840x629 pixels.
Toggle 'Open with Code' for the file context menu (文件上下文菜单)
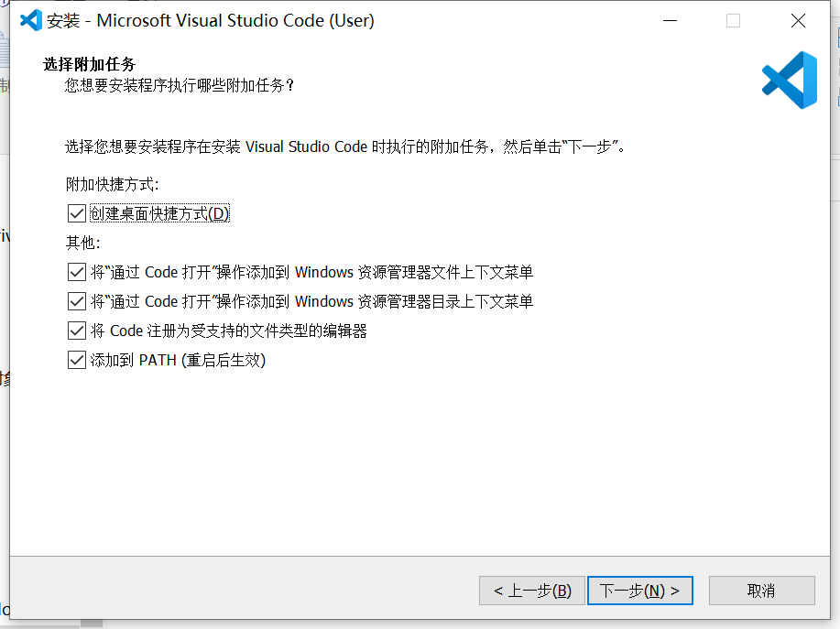(77, 272)
